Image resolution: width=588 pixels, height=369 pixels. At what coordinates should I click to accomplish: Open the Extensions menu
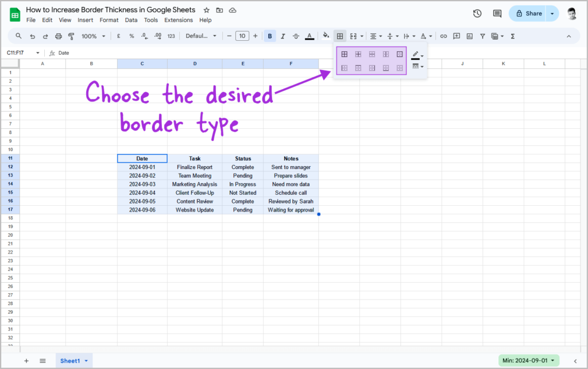(179, 20)
